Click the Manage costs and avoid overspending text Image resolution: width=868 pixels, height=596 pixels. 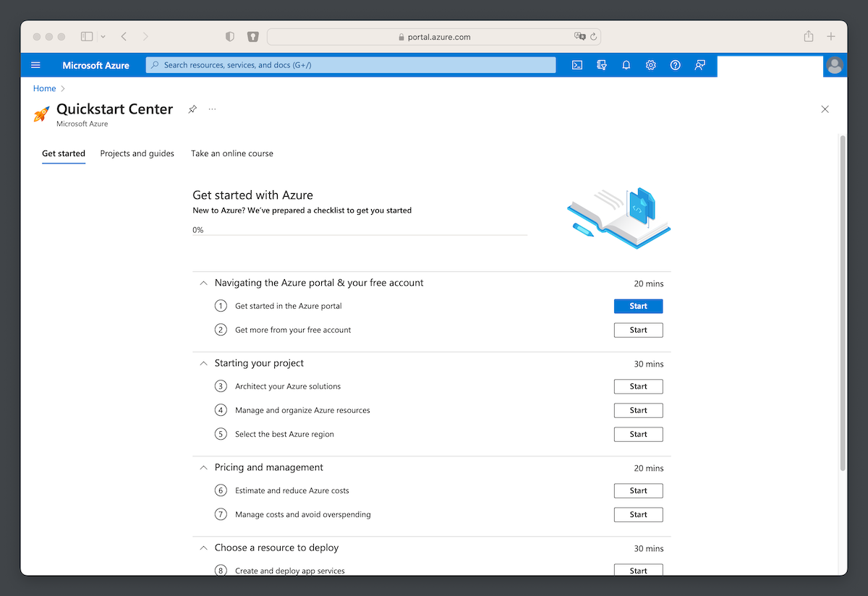pos(303,514)
